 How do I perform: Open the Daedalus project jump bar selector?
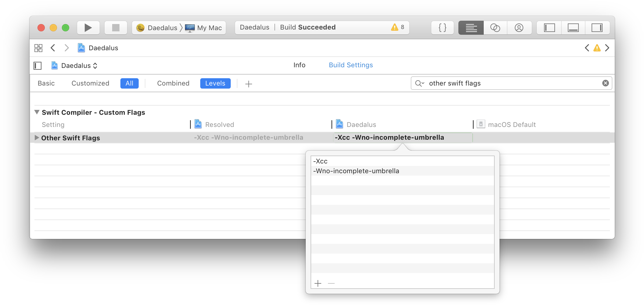[74, 65]
